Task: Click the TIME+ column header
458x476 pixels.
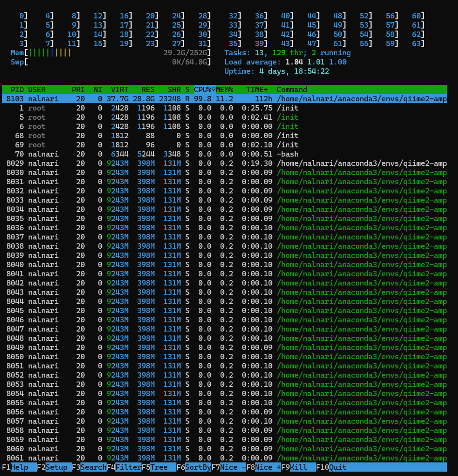Action: point(256,90)
